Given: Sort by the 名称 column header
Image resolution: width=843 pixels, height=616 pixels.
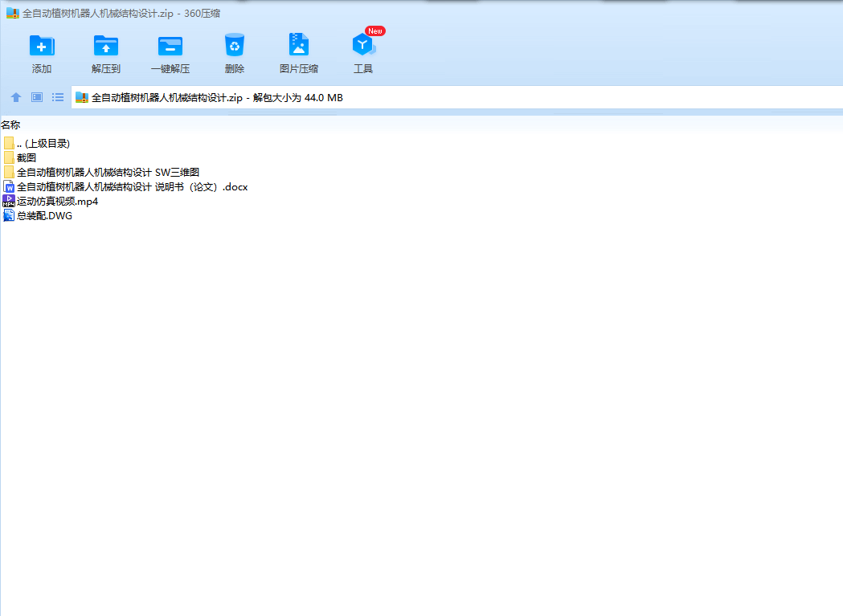Looking at the screenshot, I should click(x=10, y=124).
